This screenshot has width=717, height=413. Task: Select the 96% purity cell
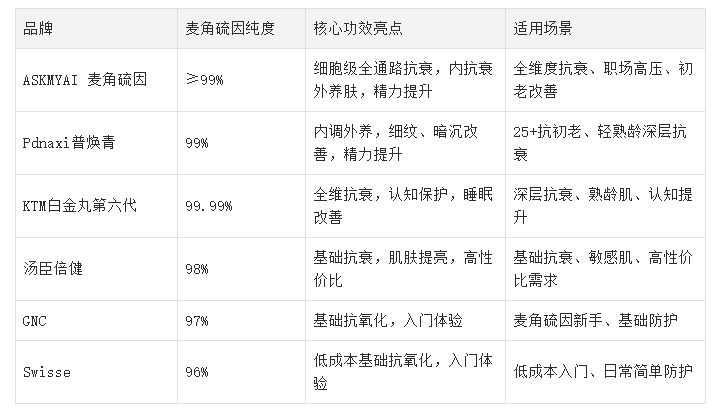[x=197, y=372]
